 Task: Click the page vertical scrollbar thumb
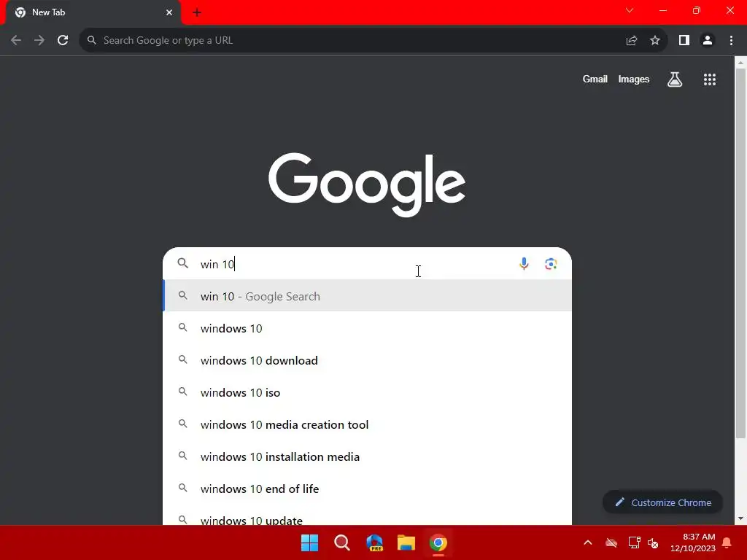click(x=740, y=254)
